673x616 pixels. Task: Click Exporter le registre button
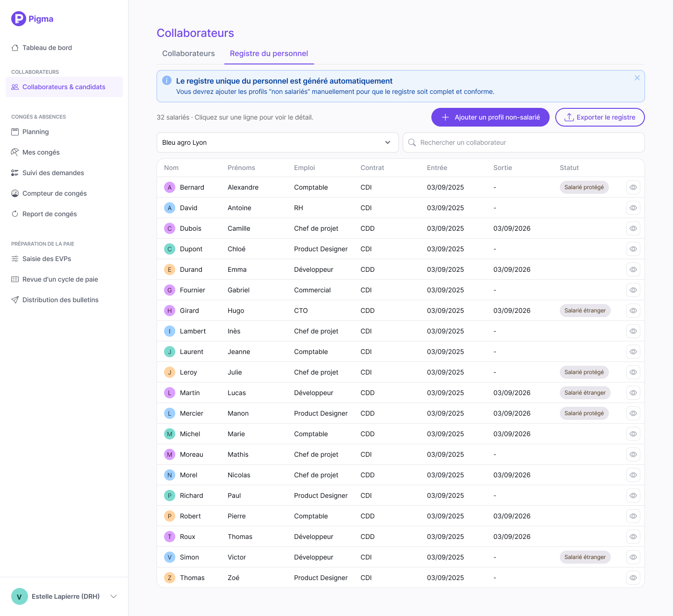tap(600, 117)
